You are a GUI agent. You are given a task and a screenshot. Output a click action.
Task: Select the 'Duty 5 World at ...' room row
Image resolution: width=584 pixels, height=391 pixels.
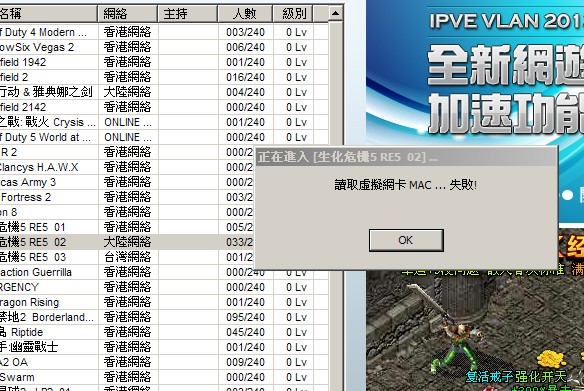[164, 137]
